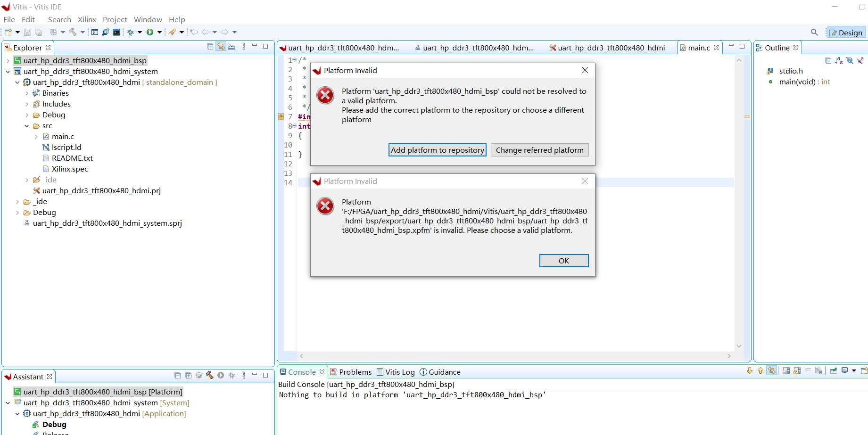Toggle console Scroll Lock icon
The width and height of the screenshot is (868, 435).
pos(797,370)
